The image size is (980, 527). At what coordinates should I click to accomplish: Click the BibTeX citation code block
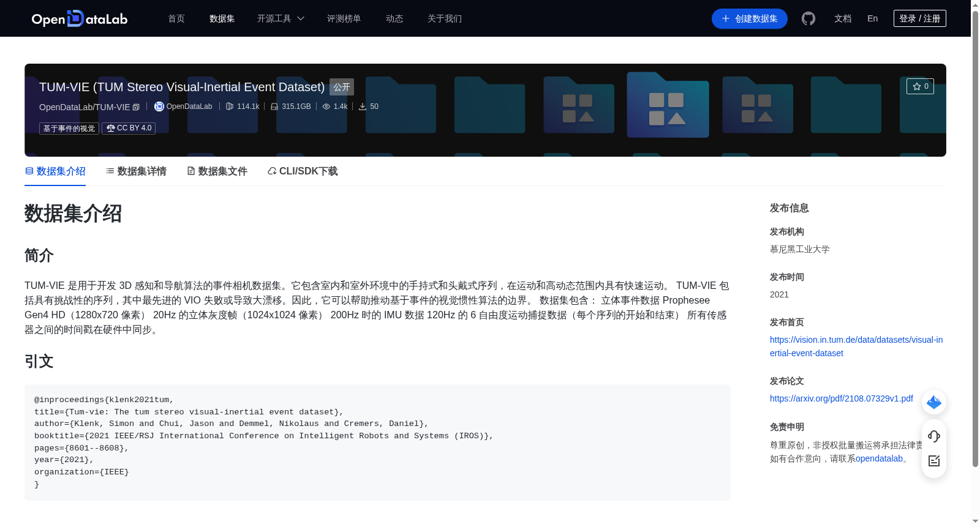pyautogui.click(x=377, y=443)
